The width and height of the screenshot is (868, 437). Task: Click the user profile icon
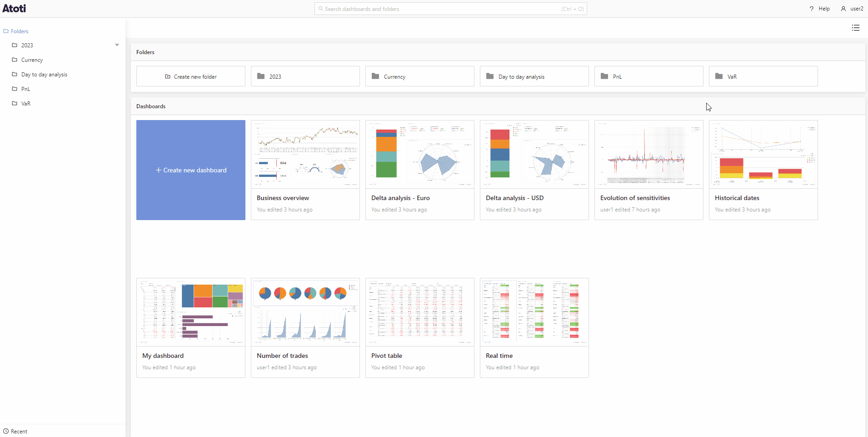coord(843,9)
